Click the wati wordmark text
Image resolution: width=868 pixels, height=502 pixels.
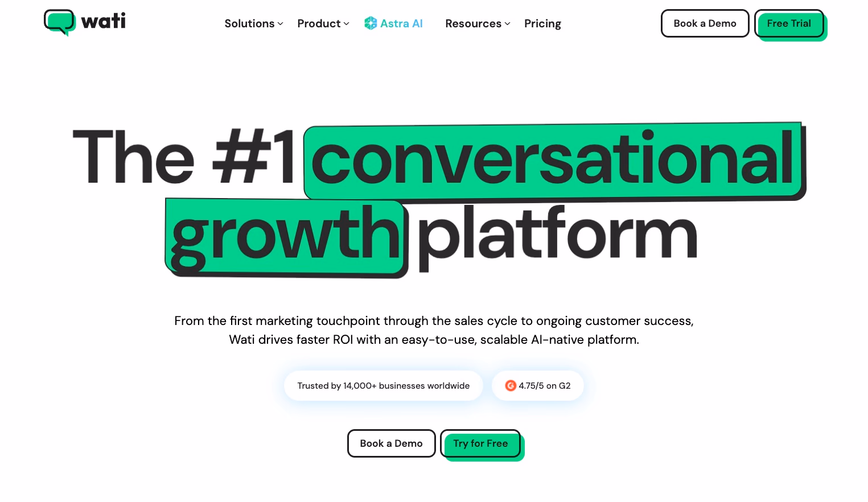tap(104, 21)
